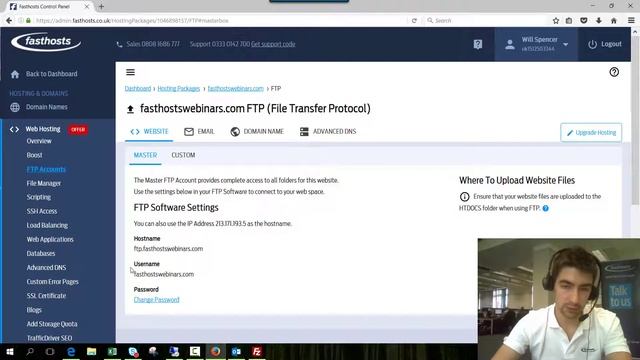Open the fasthostswebinars.com breadcrumb link
The height and width of the screenshot is (360, 640).
point(236,89)
